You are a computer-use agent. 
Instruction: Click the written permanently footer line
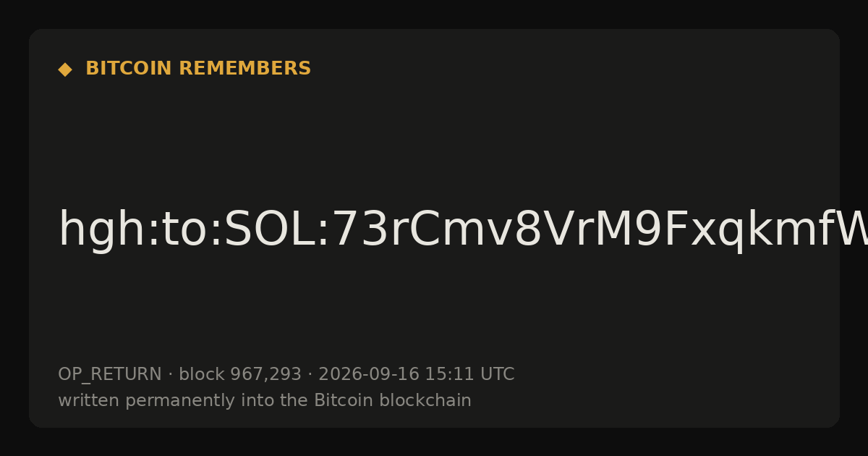(x=265, y=400)
